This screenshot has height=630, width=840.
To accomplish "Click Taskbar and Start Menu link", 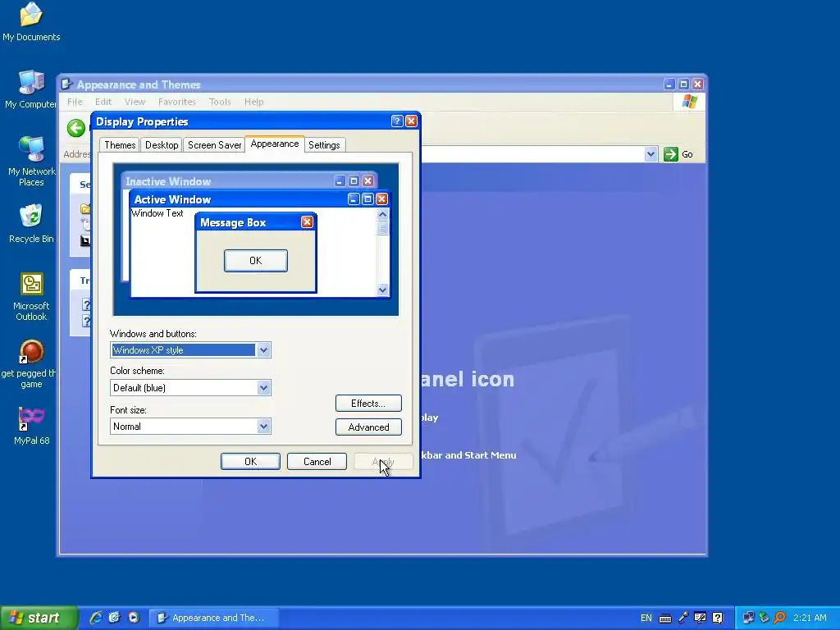I will 468,454.
